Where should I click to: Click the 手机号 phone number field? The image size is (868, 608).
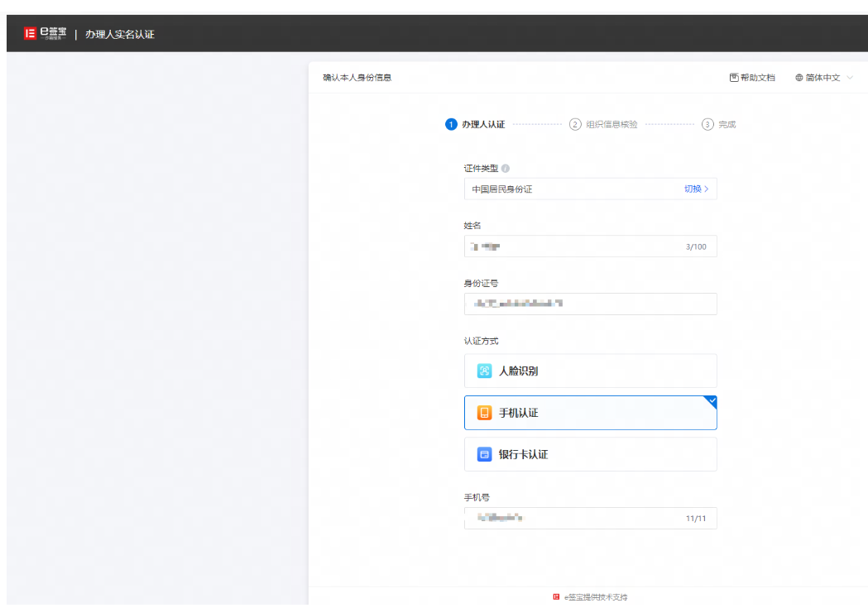coord(591,519)
